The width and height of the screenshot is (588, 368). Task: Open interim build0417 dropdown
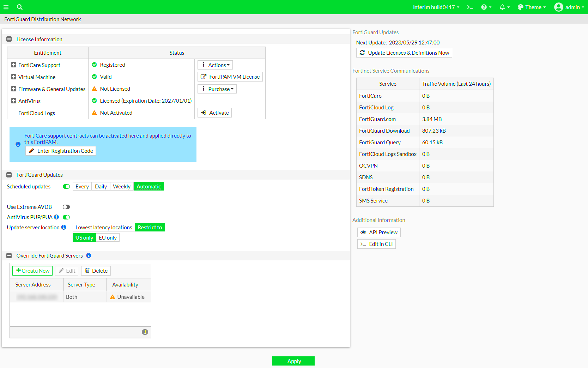(x=436, y=7)
